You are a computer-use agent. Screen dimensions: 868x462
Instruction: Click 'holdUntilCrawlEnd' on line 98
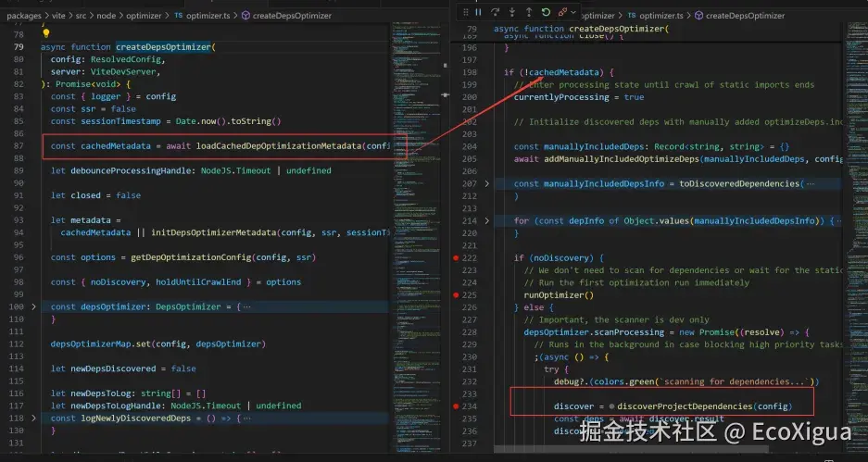pos(198,281)
